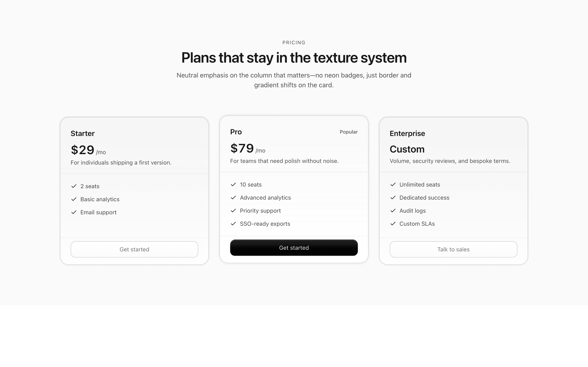
Task: Click the check icon beside "SSO-ready exports"
Action: pyautogui.click(x=234, y=223)
